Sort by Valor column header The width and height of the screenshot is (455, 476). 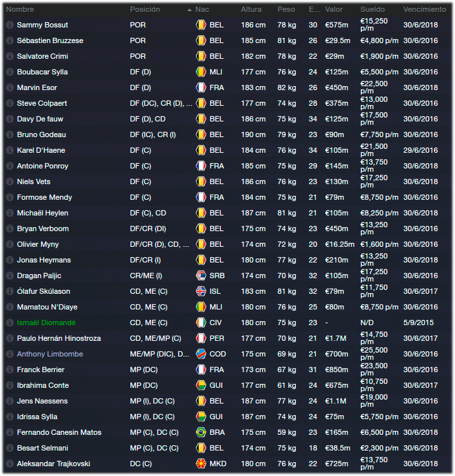pos(334,9)
